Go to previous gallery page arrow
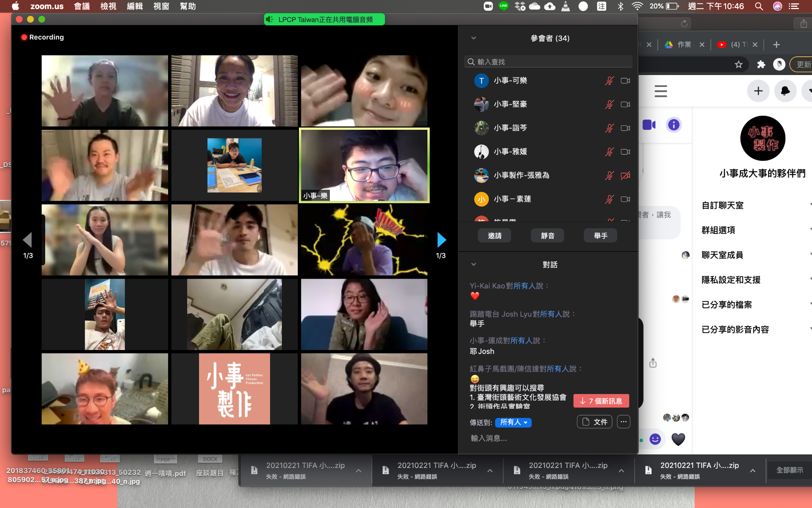This screenshot has width=812, height=508. [x=27, y=240]
